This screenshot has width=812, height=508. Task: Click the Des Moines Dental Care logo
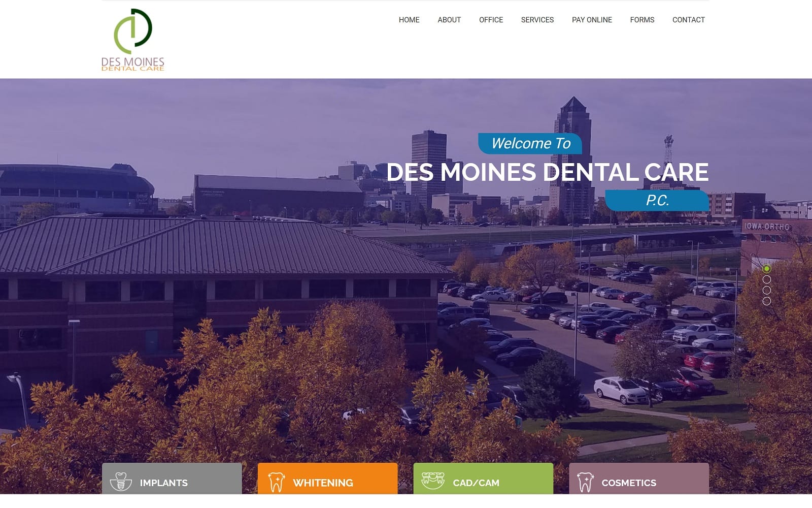point(133,40)
